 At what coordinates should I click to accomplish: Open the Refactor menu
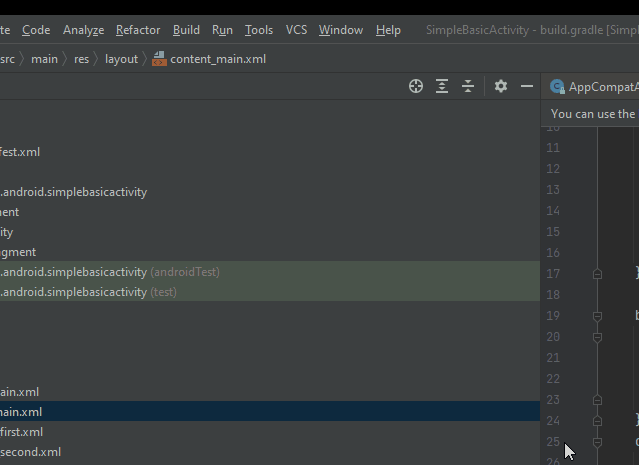138,30
